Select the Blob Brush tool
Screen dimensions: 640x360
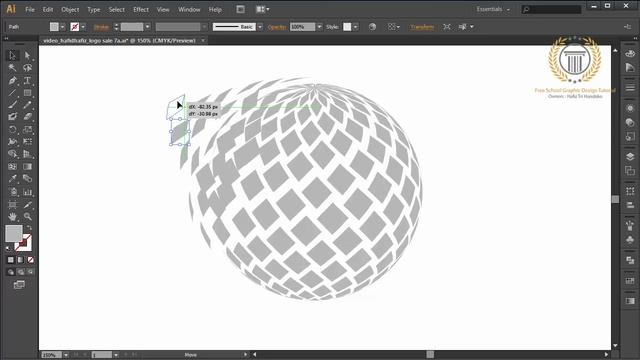[x=12, y=117]
